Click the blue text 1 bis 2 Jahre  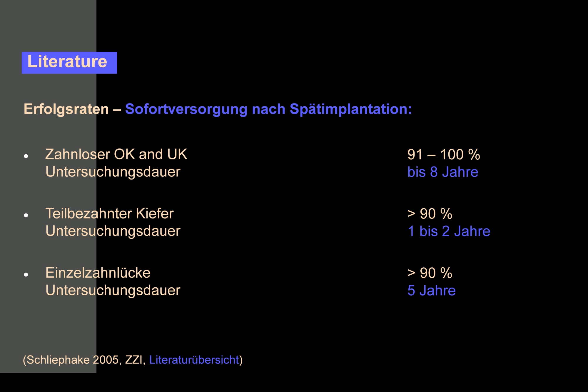(449, 231)
